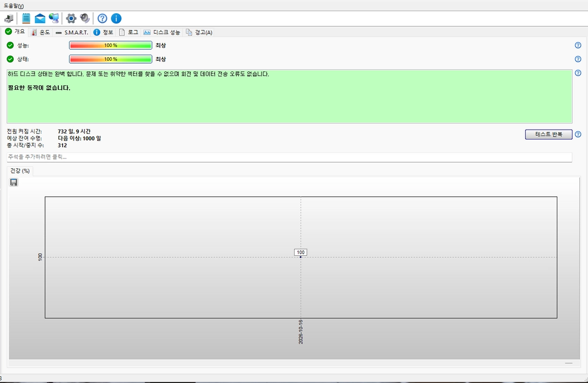
Task: Open the 도움말(V) menu
Action: (x=13, y=6)
